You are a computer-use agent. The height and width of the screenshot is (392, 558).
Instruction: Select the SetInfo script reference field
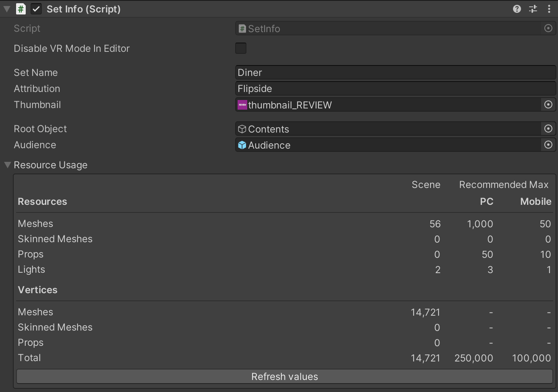pyautogui.click(x=362, y=28)
